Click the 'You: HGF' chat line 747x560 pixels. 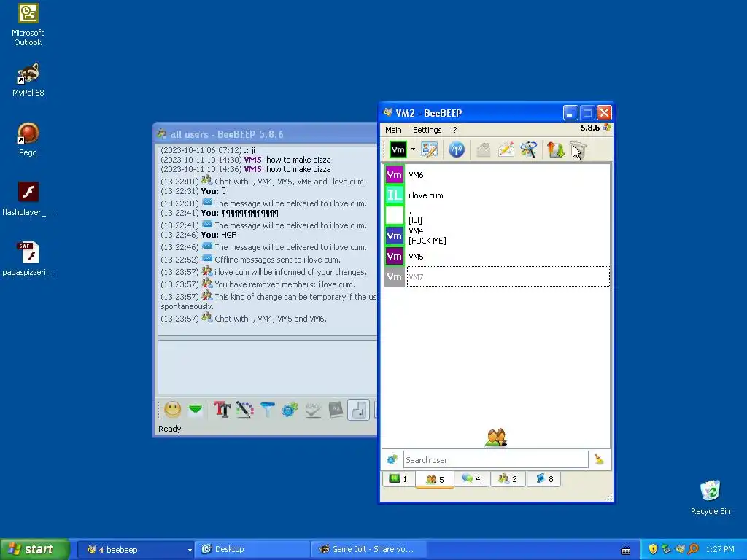point(198,235)
